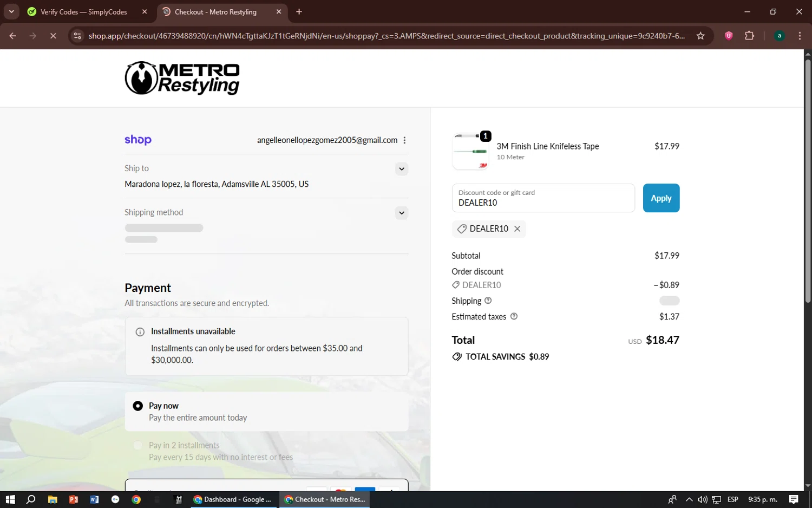Expand the Ship to section
Viewport: 812px width, 508px height.
[x=402, y=169]
